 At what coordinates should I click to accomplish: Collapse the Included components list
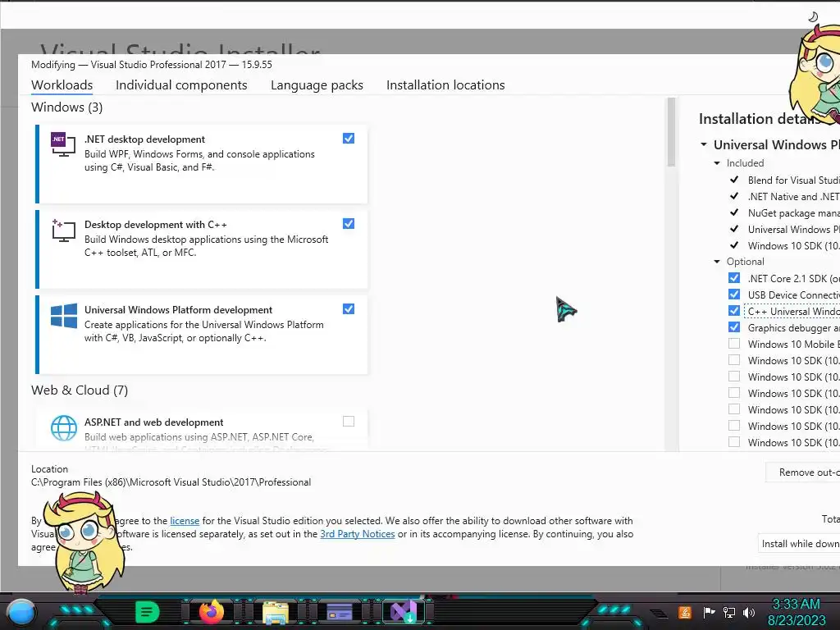click(717, 163)
